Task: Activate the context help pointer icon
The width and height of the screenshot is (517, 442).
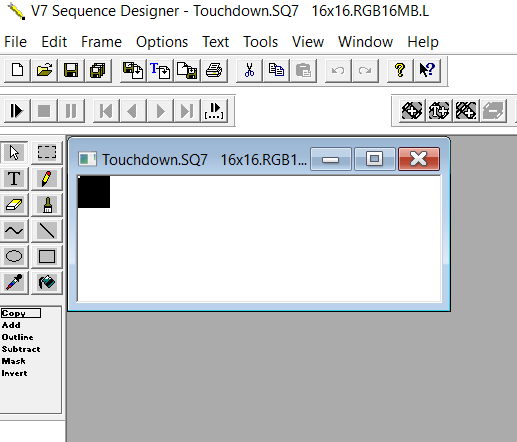Action: coord(427,71)
